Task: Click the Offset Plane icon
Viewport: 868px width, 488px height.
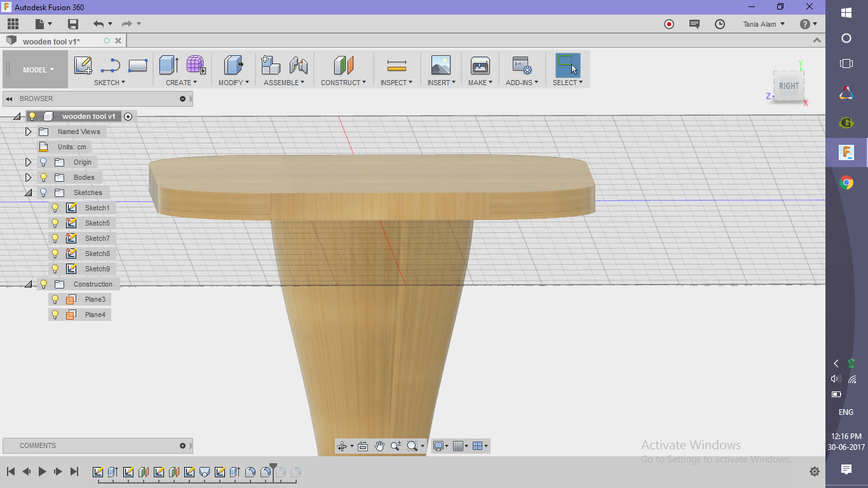Action: tap(344, 65)
